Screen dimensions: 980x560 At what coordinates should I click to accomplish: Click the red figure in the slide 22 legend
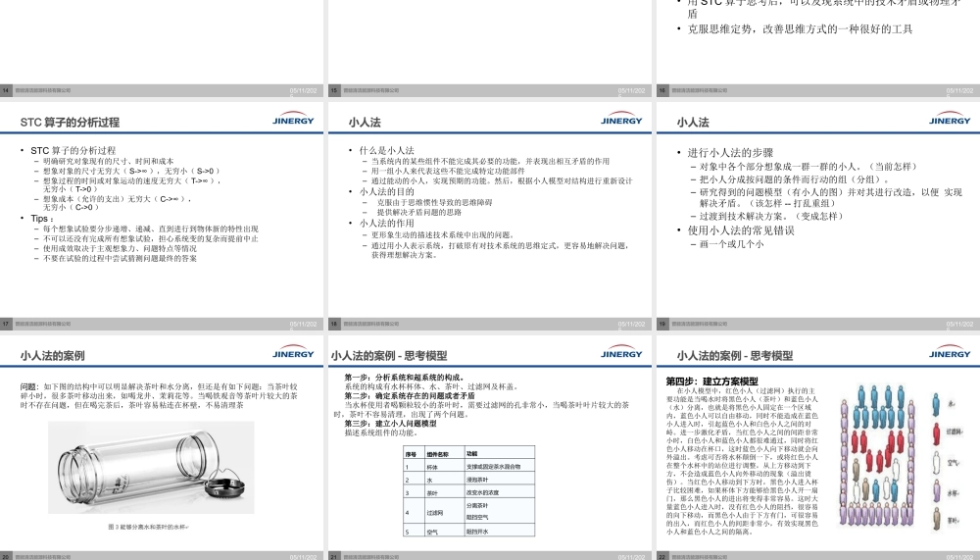(936, 433)
